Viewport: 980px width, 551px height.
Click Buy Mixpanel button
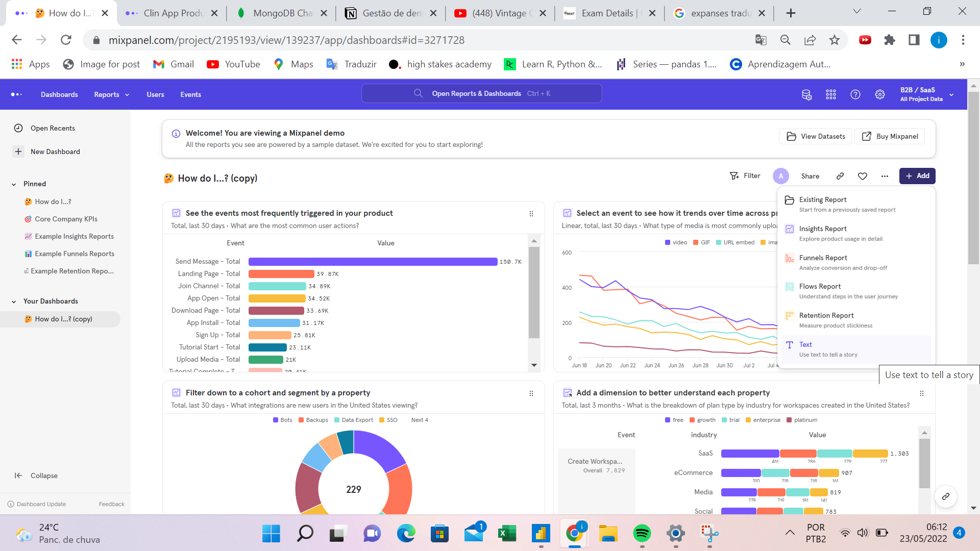[x=890, y=136]
